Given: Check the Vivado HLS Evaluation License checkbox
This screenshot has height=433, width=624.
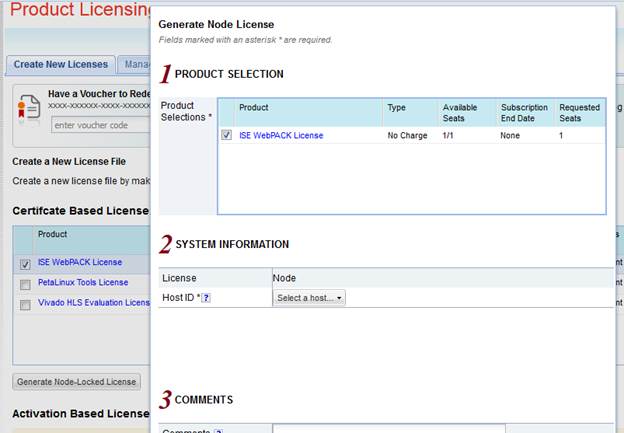Looking at the screenshot, I should click(x=25, y=304).
